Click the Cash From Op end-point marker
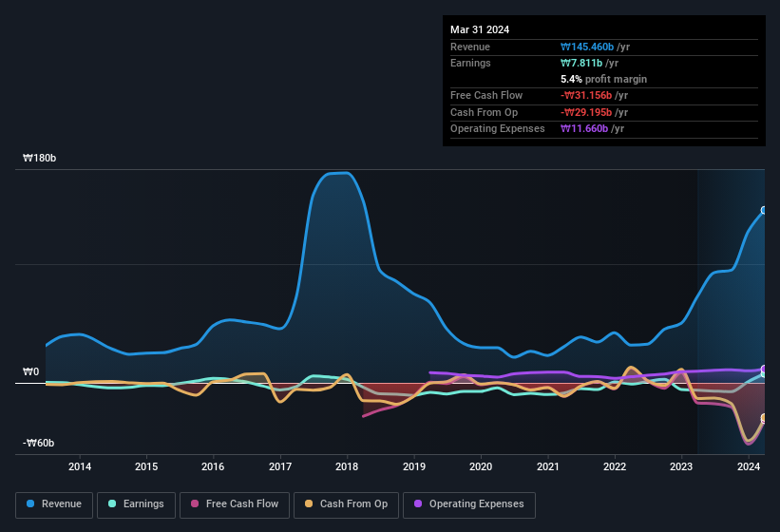 764,419
